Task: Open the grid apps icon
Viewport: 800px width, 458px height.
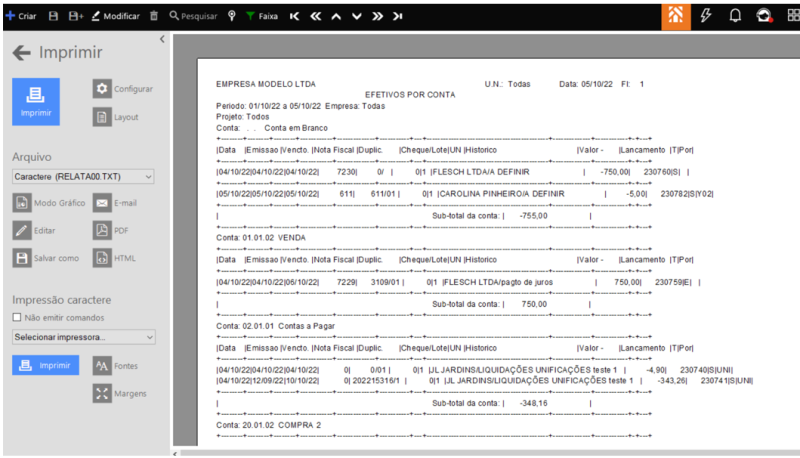Action: point(793,16)
